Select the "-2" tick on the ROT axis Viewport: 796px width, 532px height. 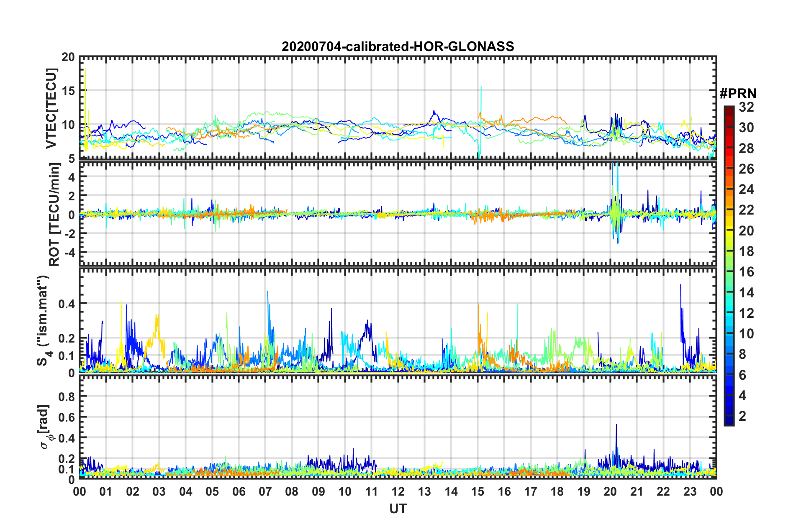[70, 233]
